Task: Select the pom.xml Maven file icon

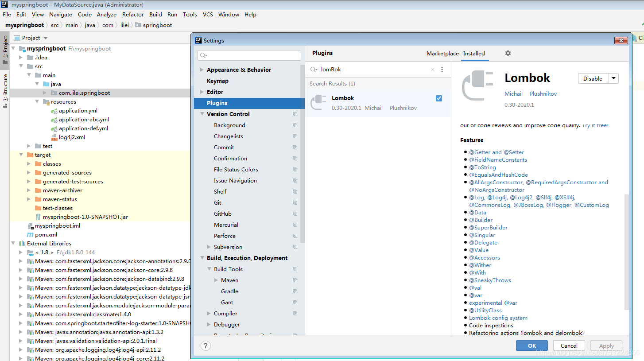Action: click(x=30, y=235)
